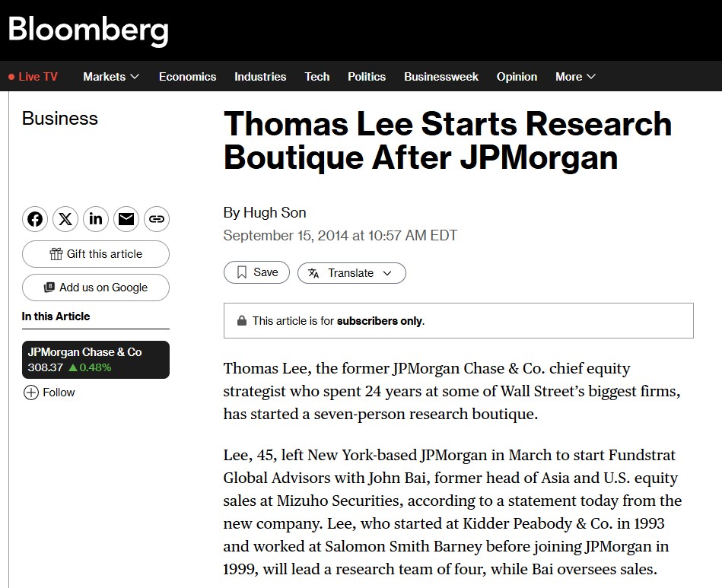Screen dimensions: 722x588
Task: Expand the More menu
Action: (x=575, y=77)
